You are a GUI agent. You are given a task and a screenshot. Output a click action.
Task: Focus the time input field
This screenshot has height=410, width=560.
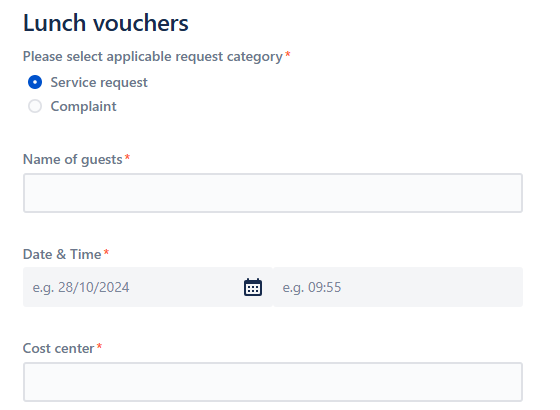pos(398,287)
